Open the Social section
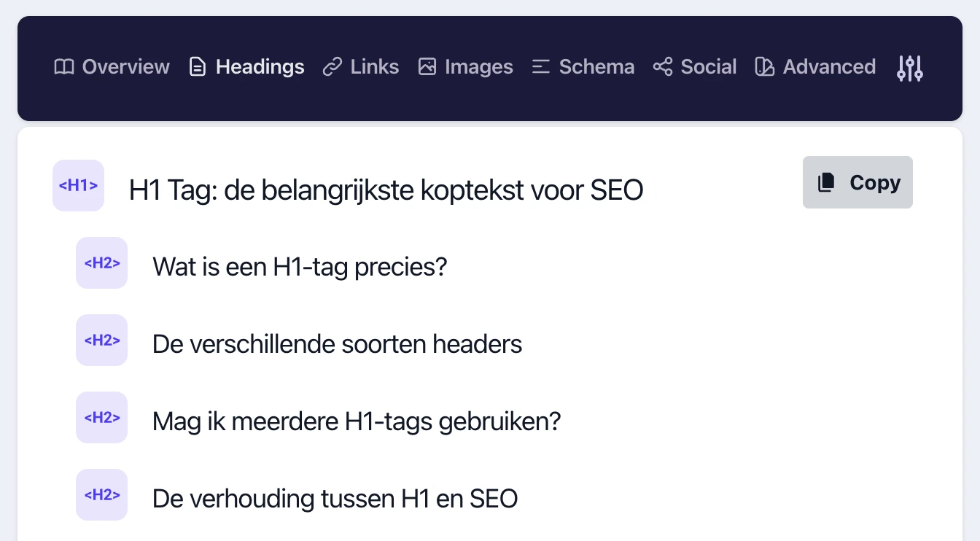 coord(707,66)
